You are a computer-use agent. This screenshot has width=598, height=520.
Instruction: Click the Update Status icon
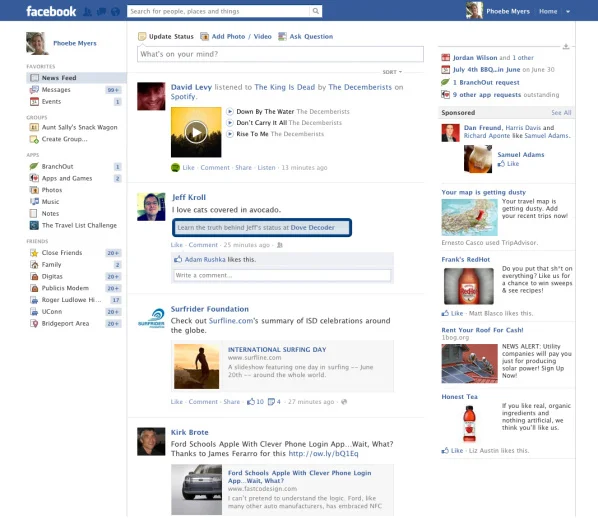coord(142,37)
